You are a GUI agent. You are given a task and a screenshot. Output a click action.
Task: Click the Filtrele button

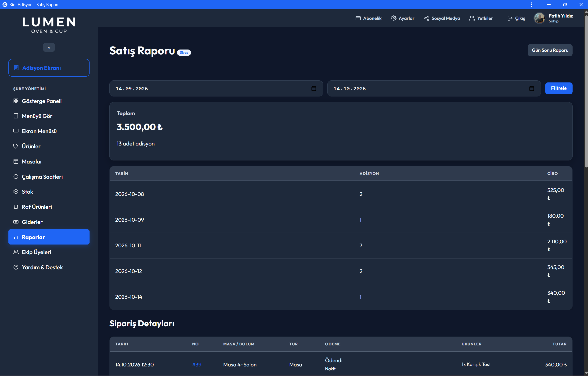point(559,88)
